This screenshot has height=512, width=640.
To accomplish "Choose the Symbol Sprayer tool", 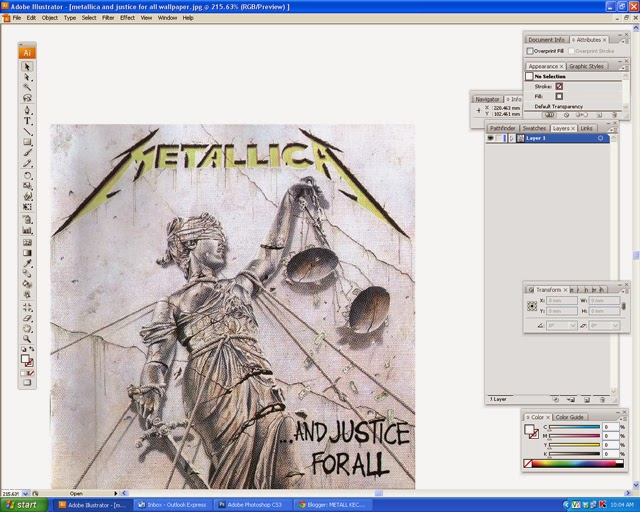I will pyautogui.click(x=27, y=220).
